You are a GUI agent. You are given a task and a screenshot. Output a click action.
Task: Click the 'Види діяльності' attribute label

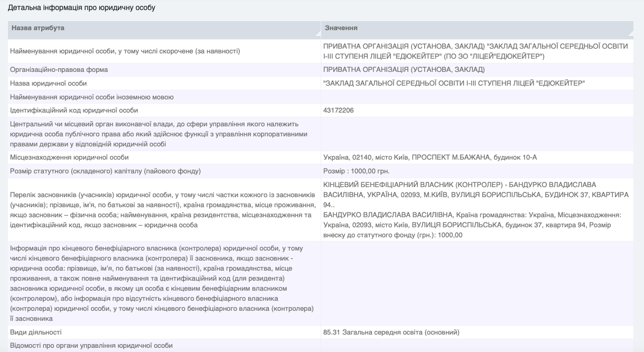(35, 332)
